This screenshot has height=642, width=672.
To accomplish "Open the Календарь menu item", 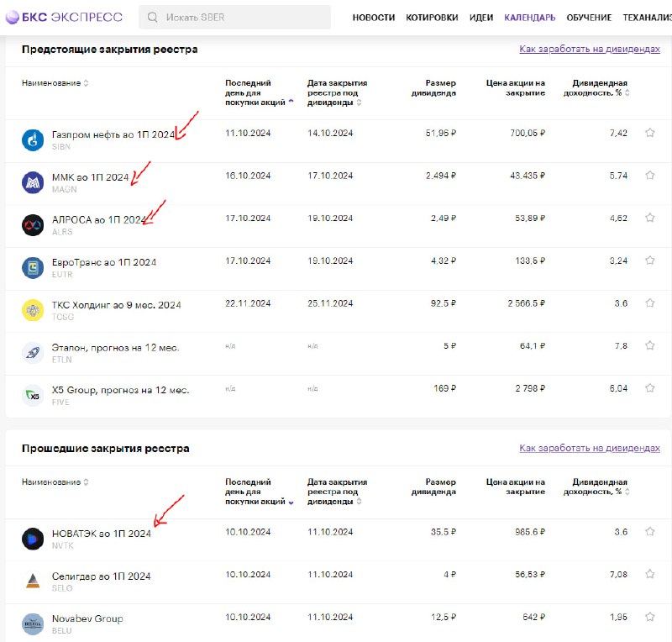I will click(x=530, y=18).
